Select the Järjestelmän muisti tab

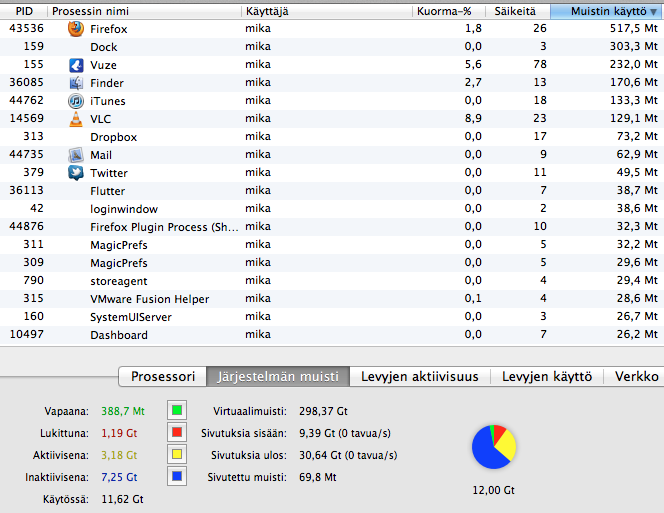click(x=278, y=376)
